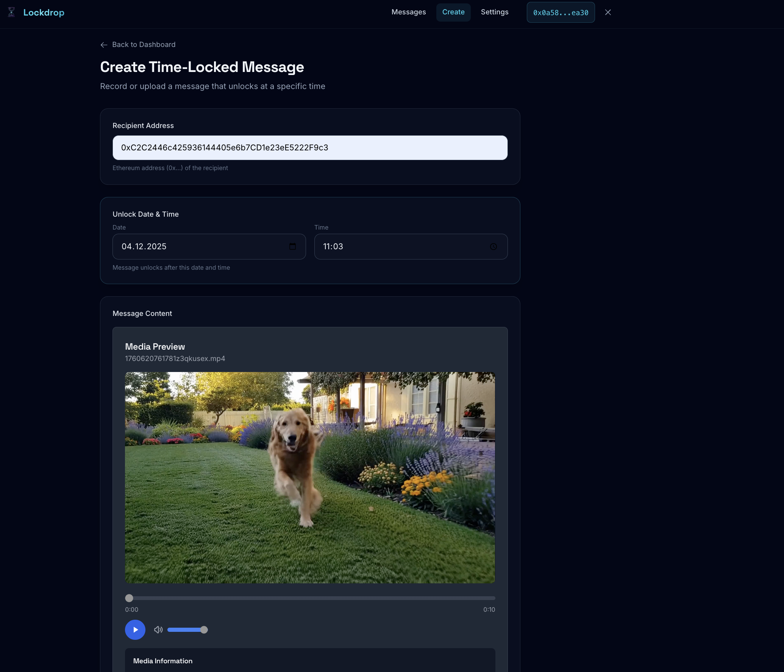Click the X icon beside the wallet address
Screen dimensions: 784x672
pyautogui.click(x=608, y=13)
